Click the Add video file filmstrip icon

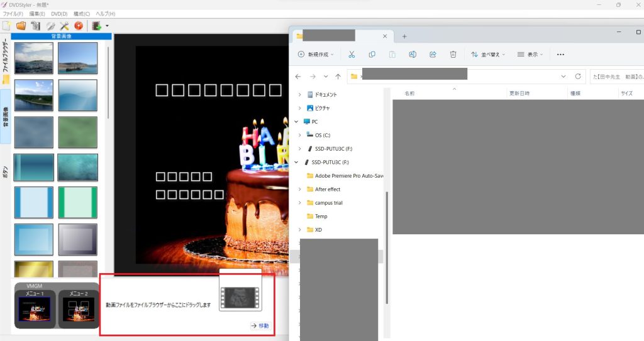coord(96,26)
